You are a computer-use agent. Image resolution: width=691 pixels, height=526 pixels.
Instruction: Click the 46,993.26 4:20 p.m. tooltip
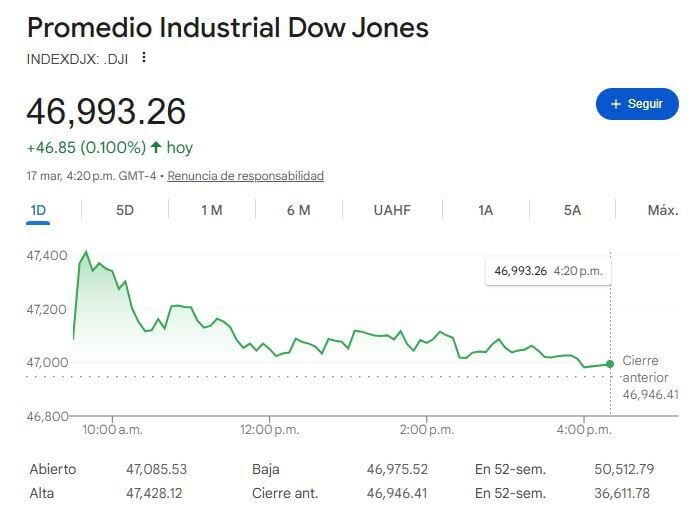tap(548, 271)
